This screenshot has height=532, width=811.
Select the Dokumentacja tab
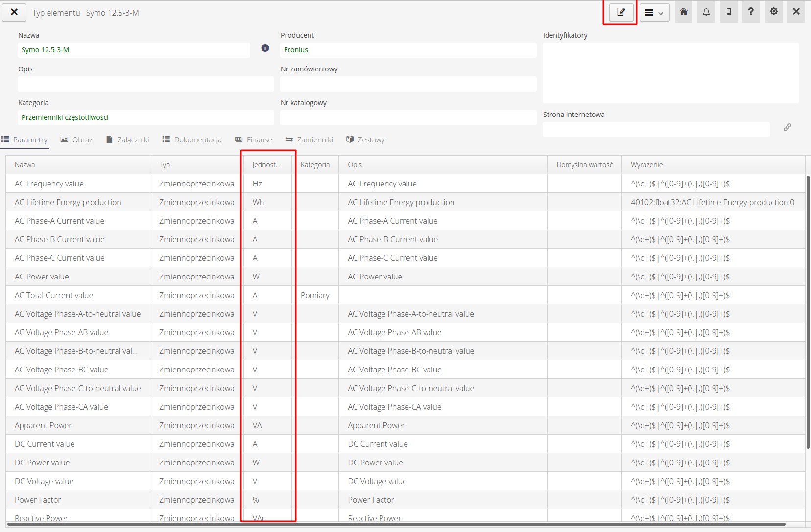(x=192, y=140)
